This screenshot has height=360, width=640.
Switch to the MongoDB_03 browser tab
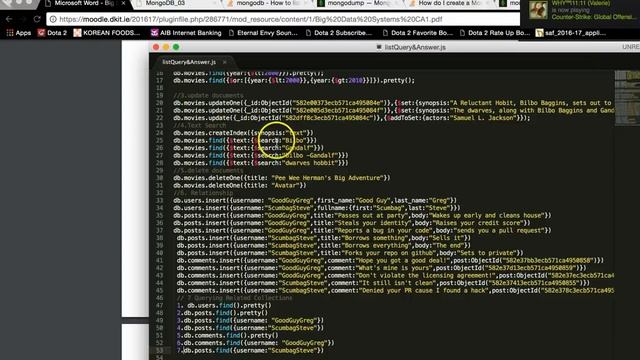click(x=165, y=4)
